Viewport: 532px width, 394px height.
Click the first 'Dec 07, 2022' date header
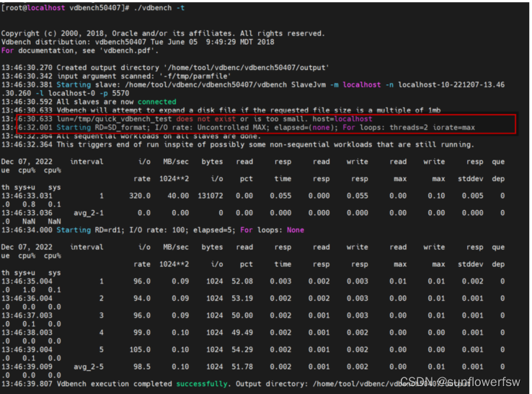pyautogui.click(x=27, y=162)
